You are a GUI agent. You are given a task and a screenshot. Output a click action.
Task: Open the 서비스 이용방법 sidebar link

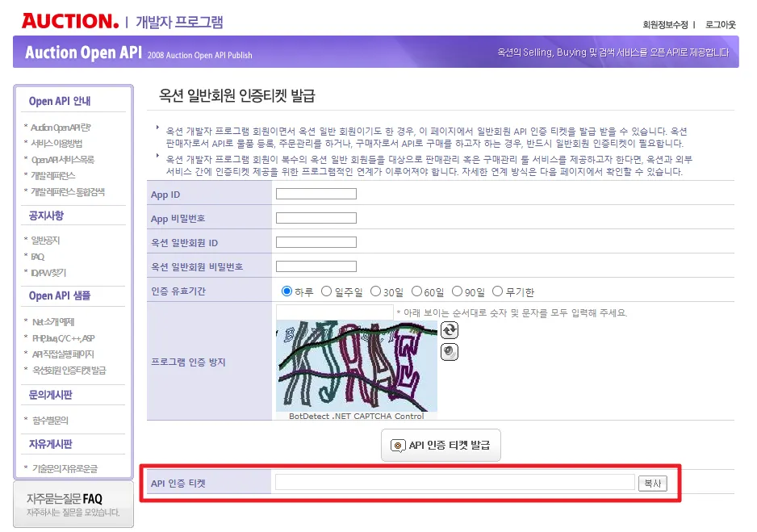tap(56, 144)
